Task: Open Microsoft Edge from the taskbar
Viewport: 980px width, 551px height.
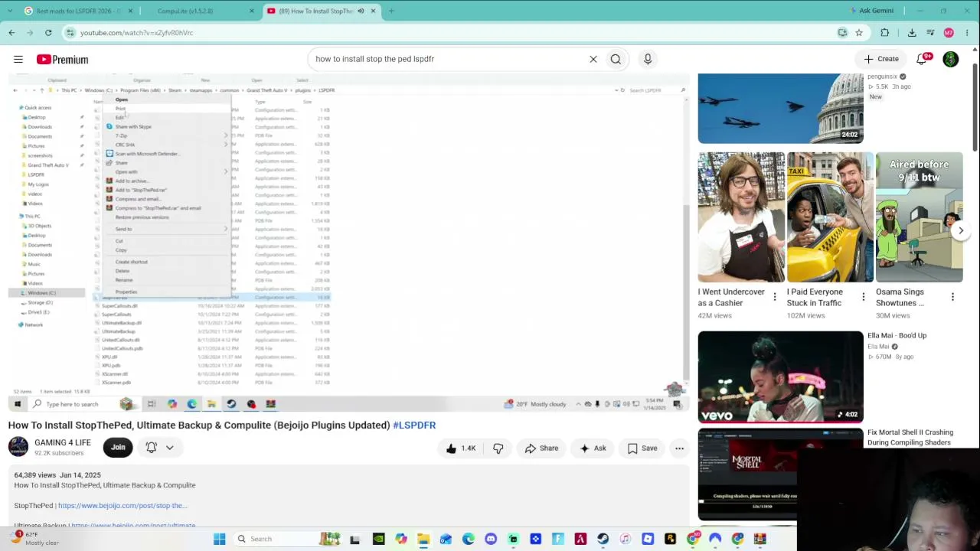Action: (469, 539)
